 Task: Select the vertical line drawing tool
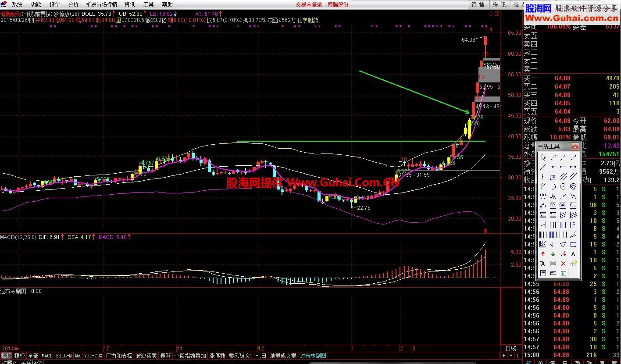[543, 176]
